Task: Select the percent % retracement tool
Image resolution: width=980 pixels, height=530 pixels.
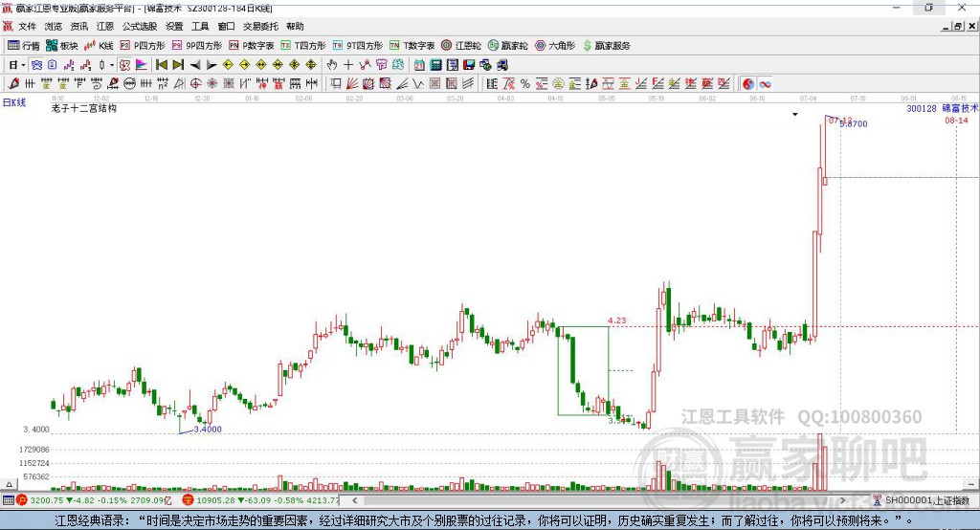Action: (x=525, y=84)
